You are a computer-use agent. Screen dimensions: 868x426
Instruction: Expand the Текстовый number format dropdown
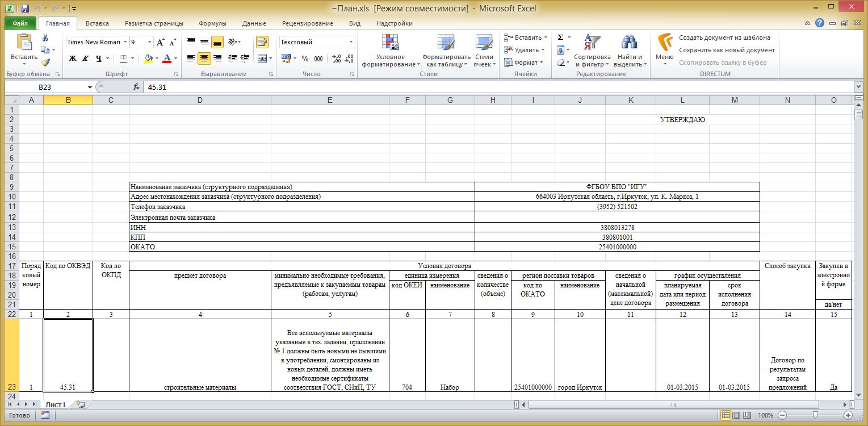(x=351, y=42)
